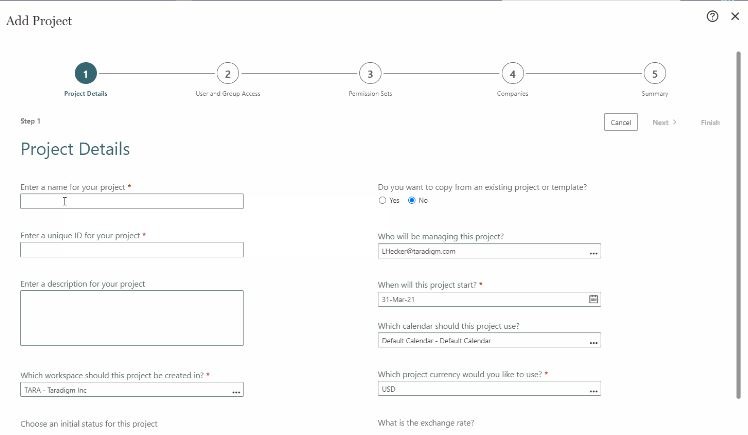Select Yes to copy from existing project
Screen dimensions: 748x435
[382, 200]
